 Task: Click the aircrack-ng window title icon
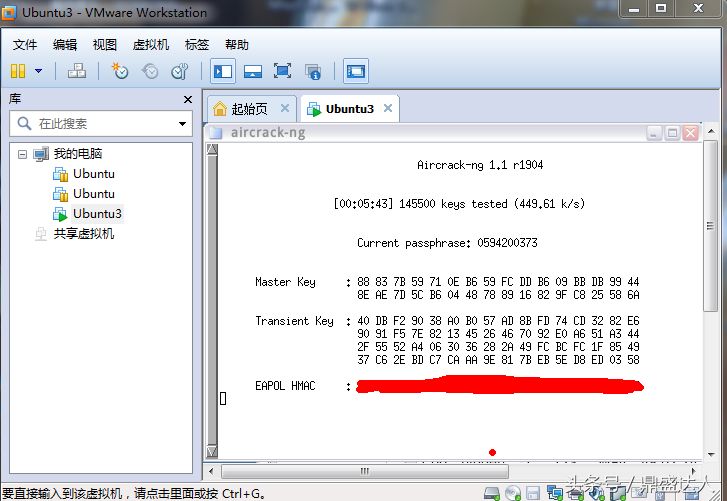[x=216, y=133]
